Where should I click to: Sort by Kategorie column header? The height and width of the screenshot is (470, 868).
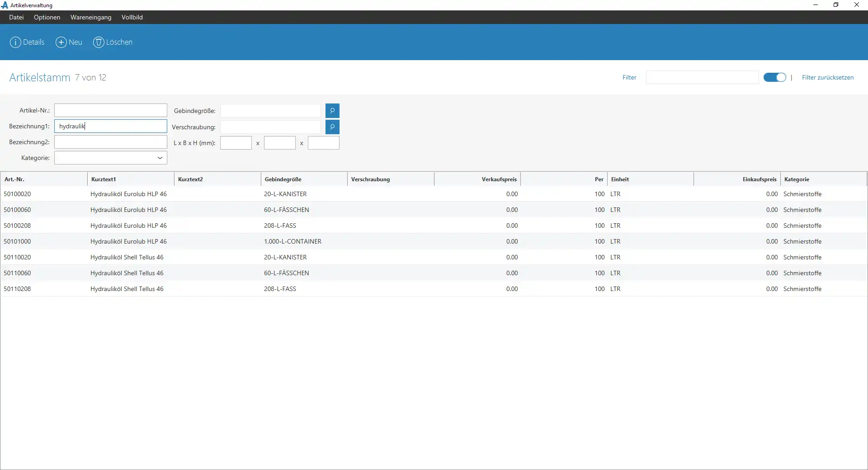[x=824, y=179]
